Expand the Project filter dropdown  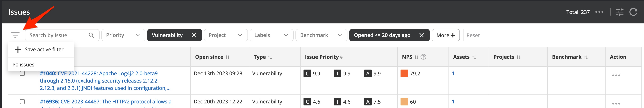click(226, 35)
